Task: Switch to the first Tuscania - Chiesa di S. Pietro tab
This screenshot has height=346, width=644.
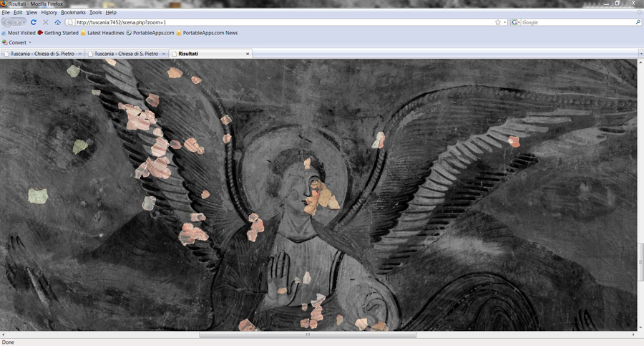Action: (42, 54)
